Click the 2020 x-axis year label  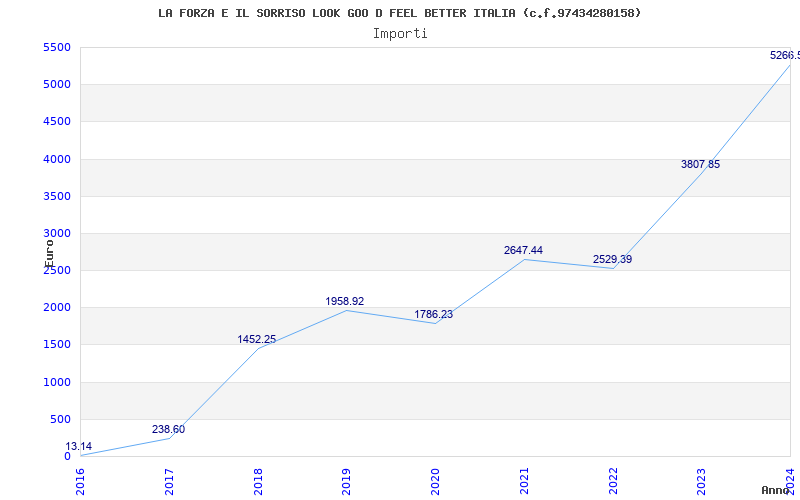point(435,481)
